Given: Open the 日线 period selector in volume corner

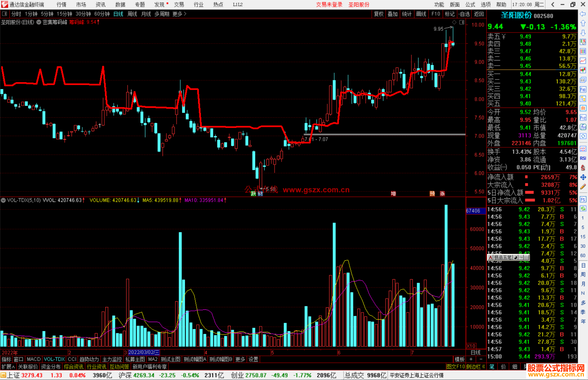Looking at the screenshot, I should [476, 352].
